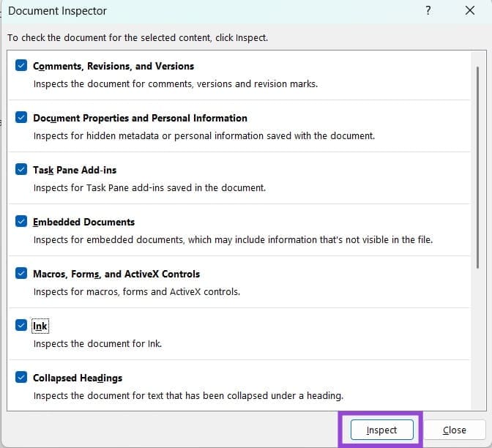This screenshot has height=448, width=492.
Task: Click the Inspect button
Action: (381, 430)
